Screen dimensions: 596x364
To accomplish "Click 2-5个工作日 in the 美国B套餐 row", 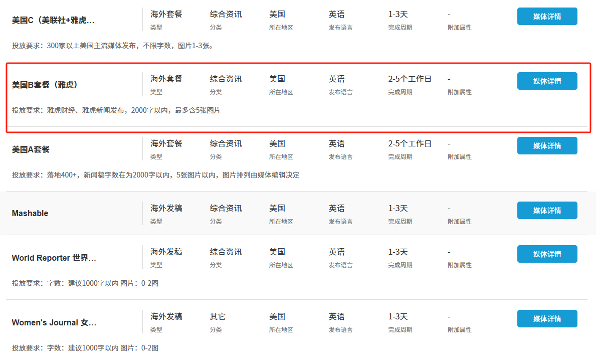I will pyautogui.click(x=410, y=79).
